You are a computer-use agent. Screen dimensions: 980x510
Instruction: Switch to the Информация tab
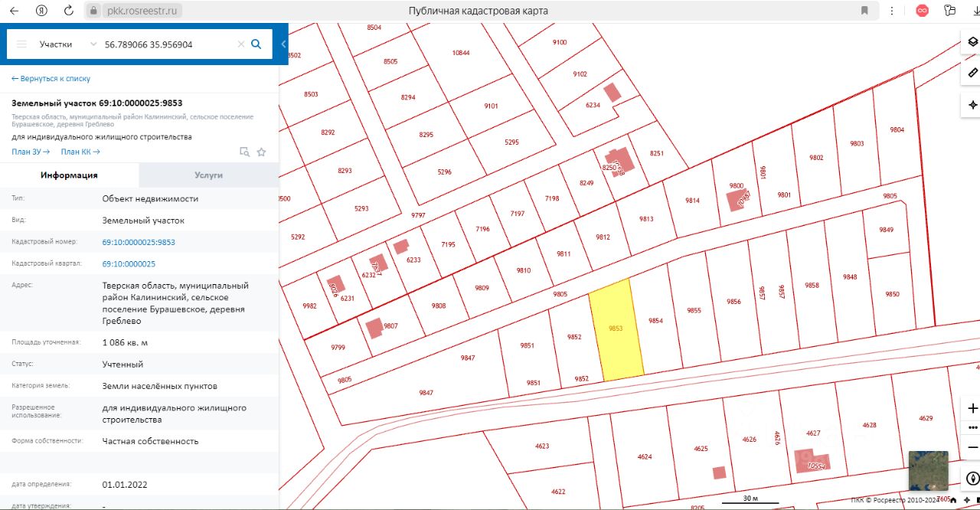tap(70, 175)
